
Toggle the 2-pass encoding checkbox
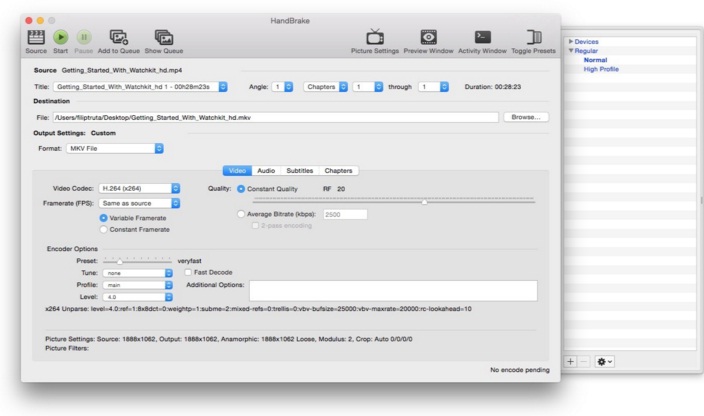pyautogui.click(x=255, y=225)
